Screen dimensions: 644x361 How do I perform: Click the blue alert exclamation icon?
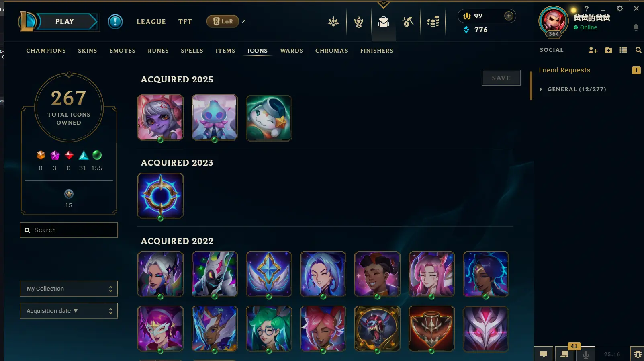tap(115, 21)
